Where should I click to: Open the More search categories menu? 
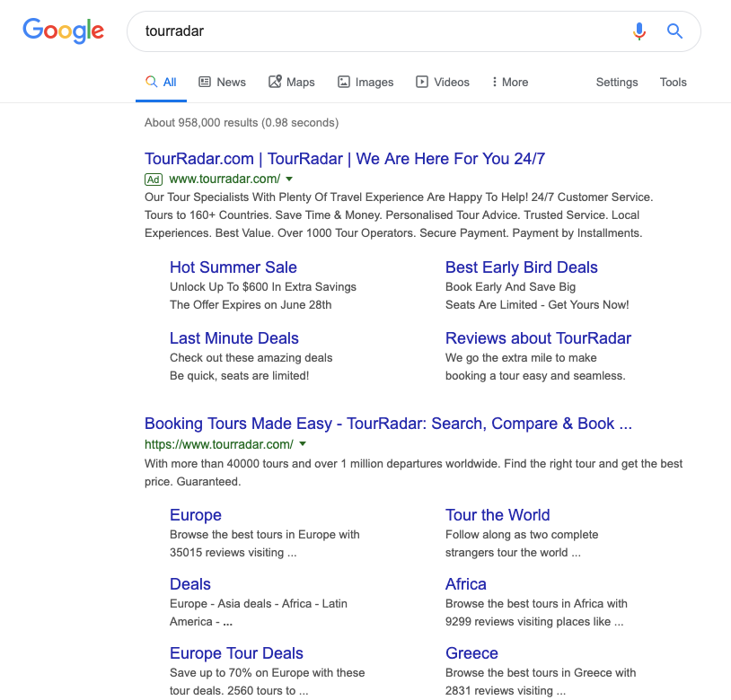click(510, 82)
